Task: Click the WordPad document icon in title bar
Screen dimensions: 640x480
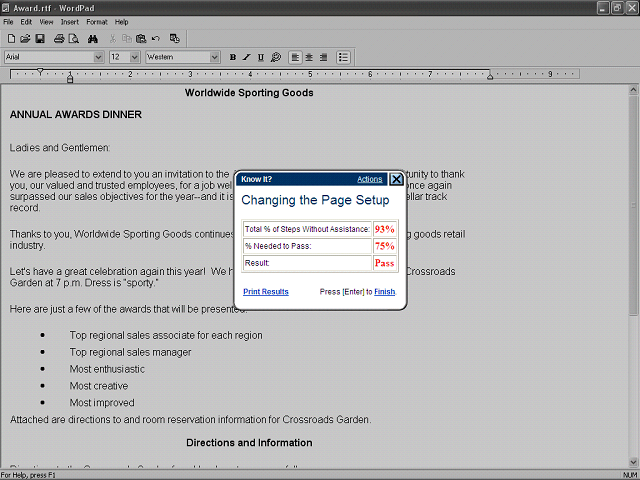Action: point(6,8)
